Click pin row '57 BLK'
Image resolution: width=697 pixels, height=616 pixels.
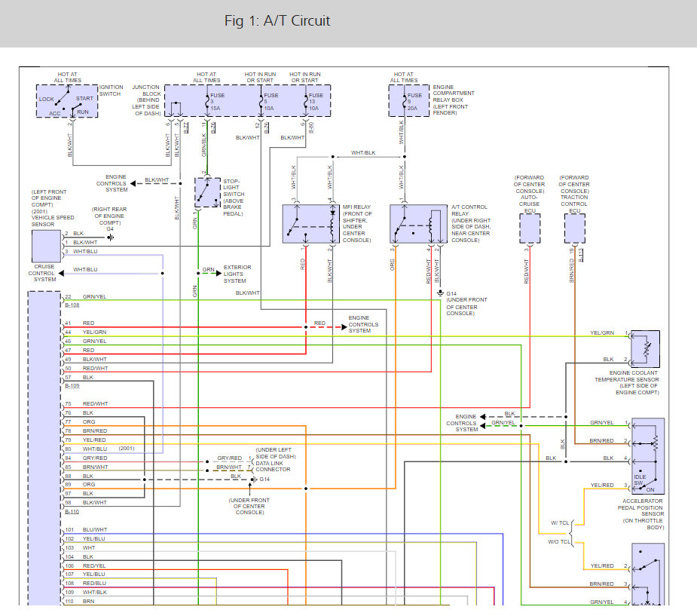(x=78, y=377)
